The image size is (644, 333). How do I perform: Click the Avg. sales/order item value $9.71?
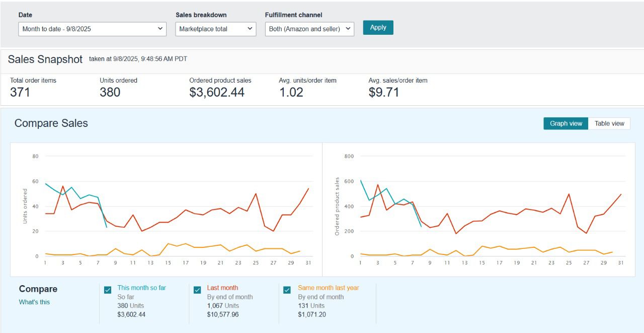383,92
